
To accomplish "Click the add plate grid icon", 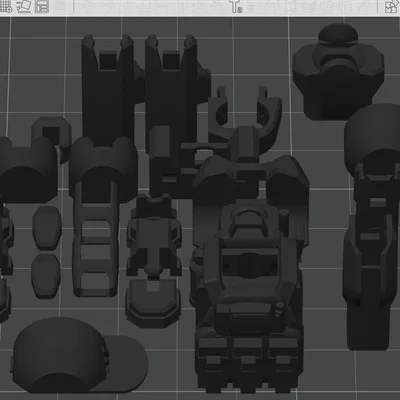I will (x=6, y=6).
